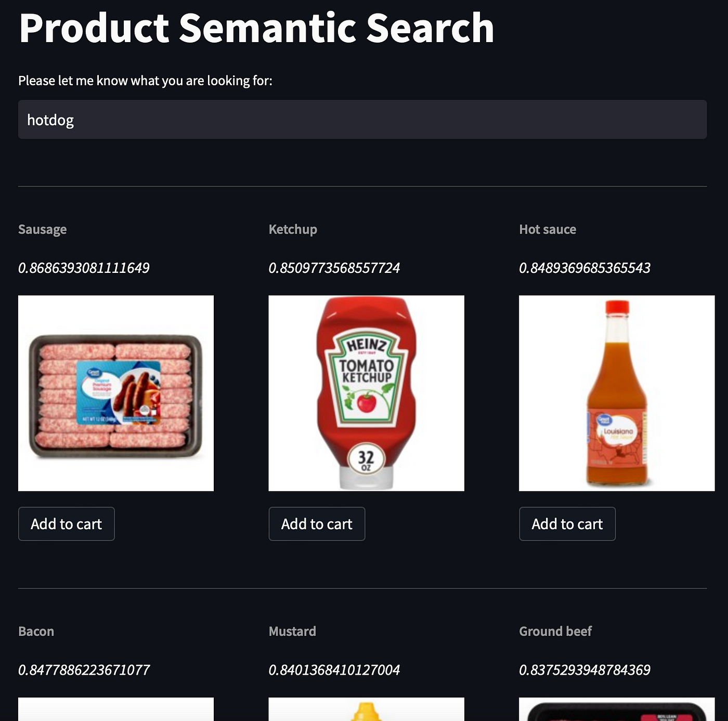Open the Bacon product image
This screenshot has width=728, height=721.
pos(116,709)
